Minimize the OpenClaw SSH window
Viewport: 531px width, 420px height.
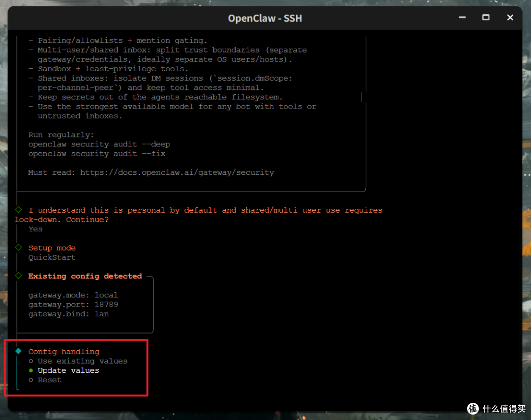tap(462, 18)
